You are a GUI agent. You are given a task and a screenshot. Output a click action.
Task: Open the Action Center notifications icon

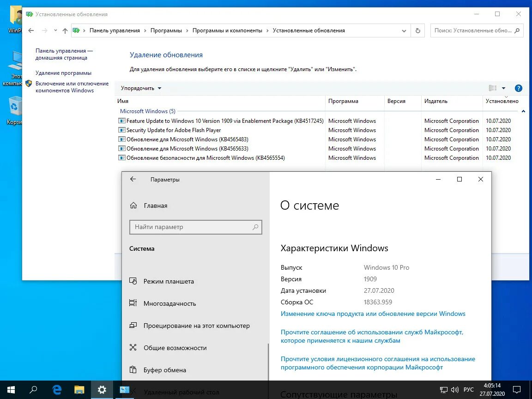click(517, 390)
